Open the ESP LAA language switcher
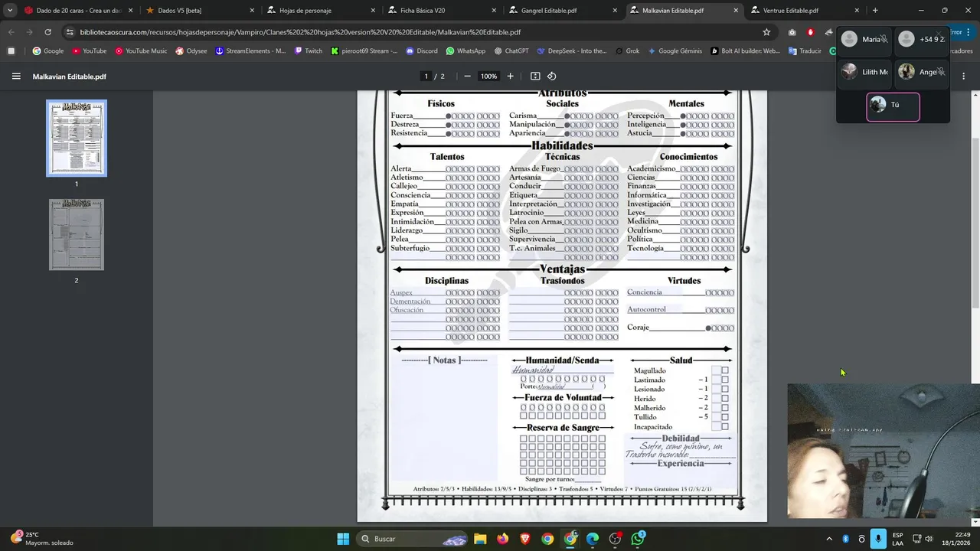 897,539
